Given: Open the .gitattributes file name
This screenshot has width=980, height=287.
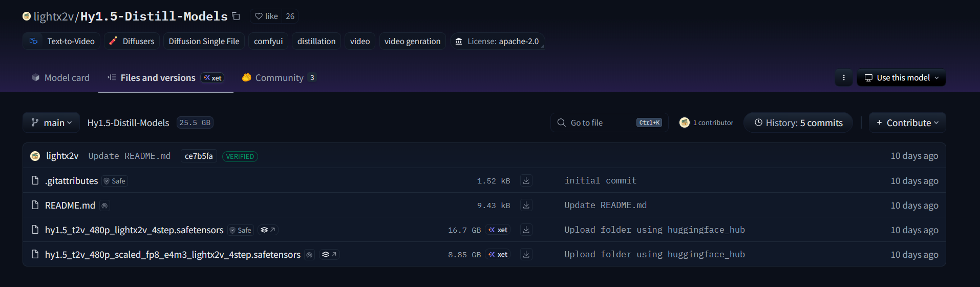Looking at the screenshot, I should tap(71, 180).
